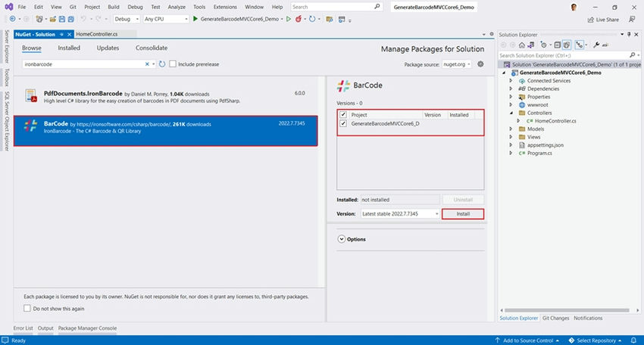Open notifications bell in status bar
The height and width of the screenshot is (345, 644).
(633, 340)
